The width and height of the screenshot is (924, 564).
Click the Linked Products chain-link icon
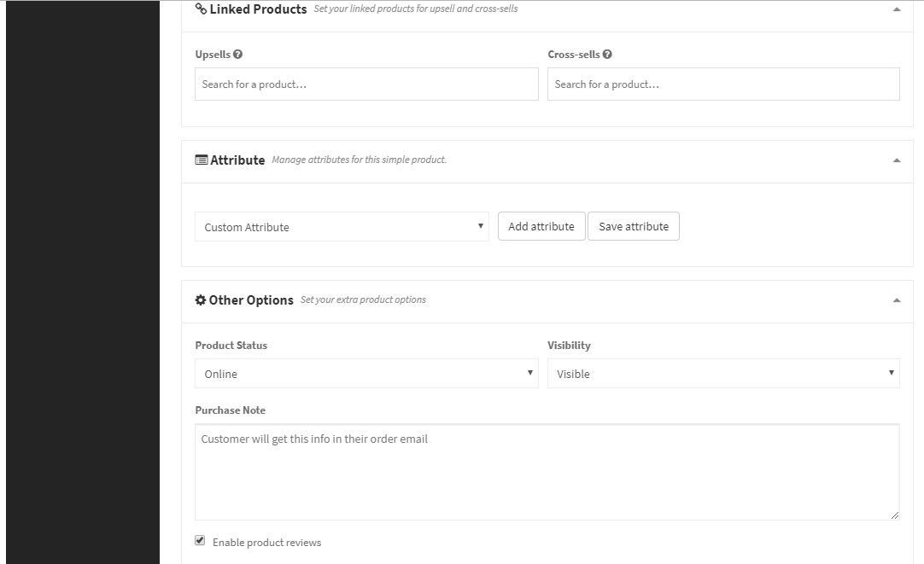[x=201, y=9]
